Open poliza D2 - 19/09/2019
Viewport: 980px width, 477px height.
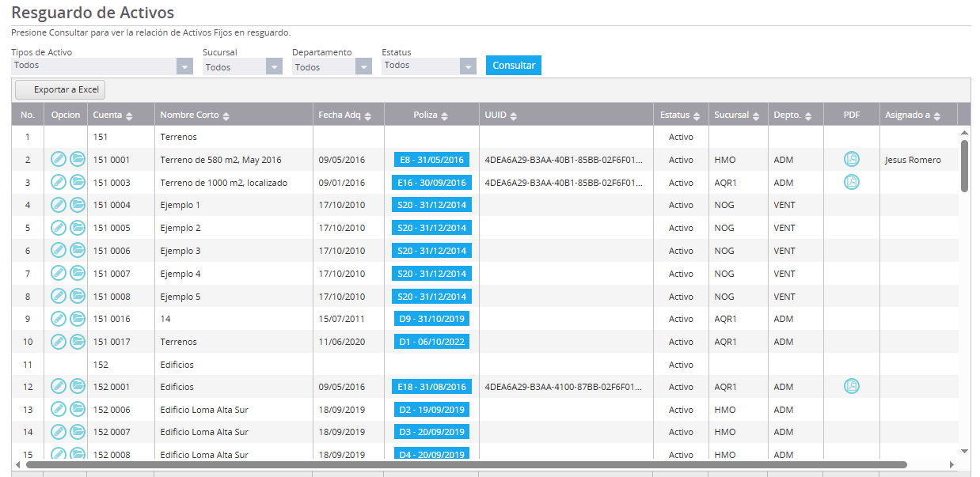click(x=431, y=409)
